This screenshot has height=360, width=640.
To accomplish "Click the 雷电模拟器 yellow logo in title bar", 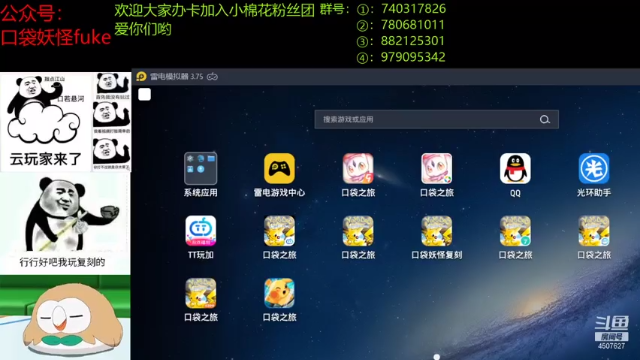I will 141,76.
